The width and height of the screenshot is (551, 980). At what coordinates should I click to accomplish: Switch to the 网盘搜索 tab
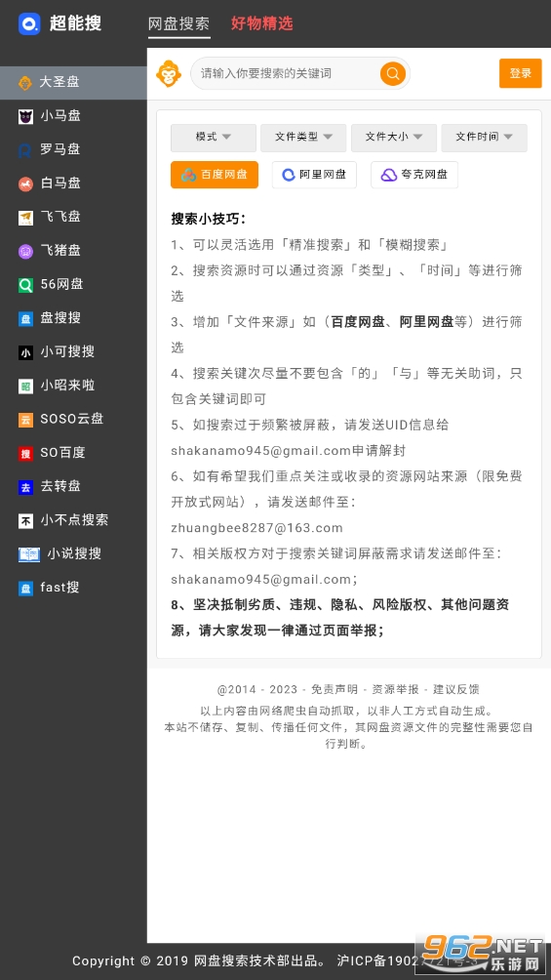(178, 23)
